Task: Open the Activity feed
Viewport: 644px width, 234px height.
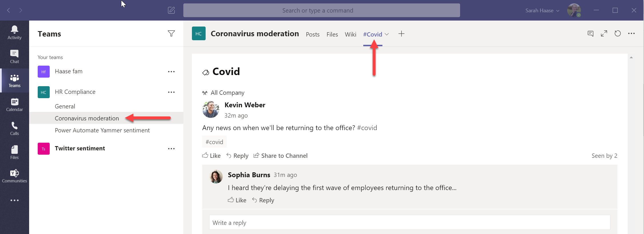Action: coord(14,33)
